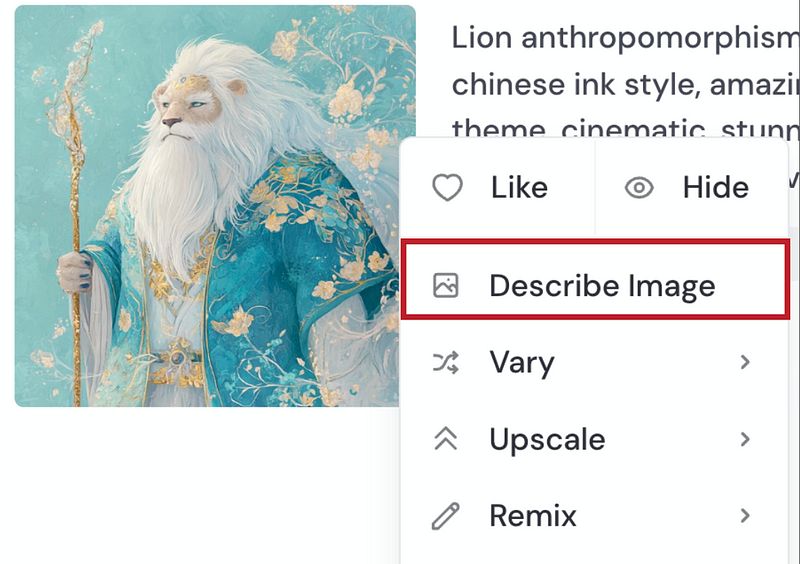This screenshot has width=800, height=564.
Task: Expand the Upscale chevron arrow
Action: tap(745, 439)
